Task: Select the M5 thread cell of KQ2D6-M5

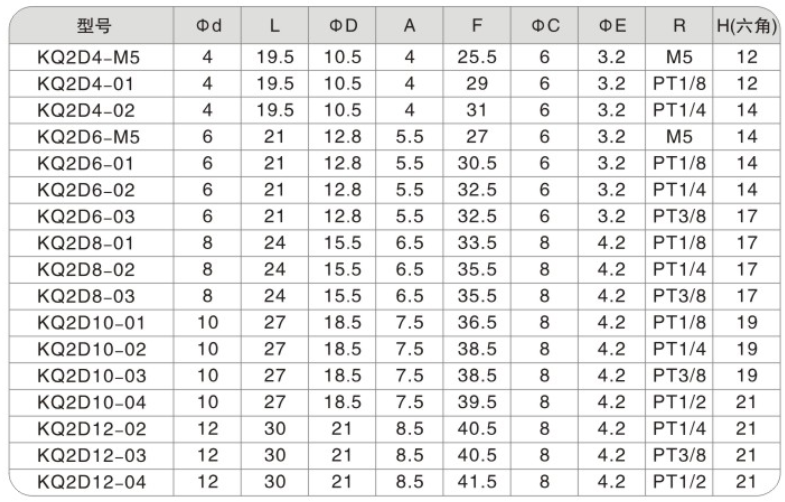Action: pos(679,137)
